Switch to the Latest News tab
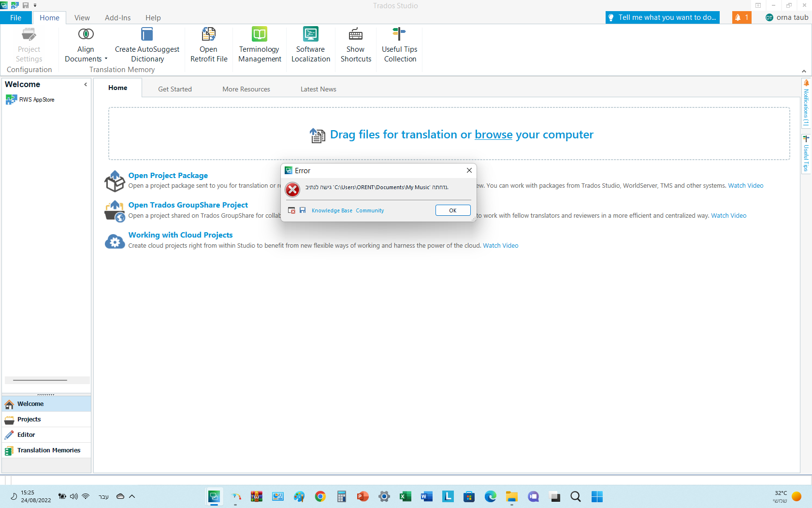 coord(319,89)
